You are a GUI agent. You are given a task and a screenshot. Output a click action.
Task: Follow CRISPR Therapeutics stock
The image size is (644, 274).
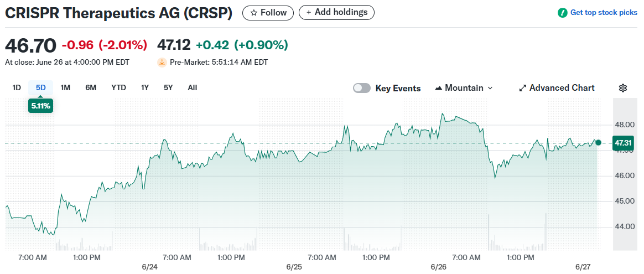[x=268, y=13]
